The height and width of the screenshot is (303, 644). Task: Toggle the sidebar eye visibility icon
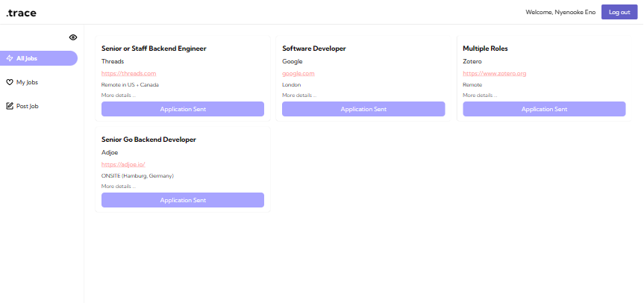(x=73, y=37)
